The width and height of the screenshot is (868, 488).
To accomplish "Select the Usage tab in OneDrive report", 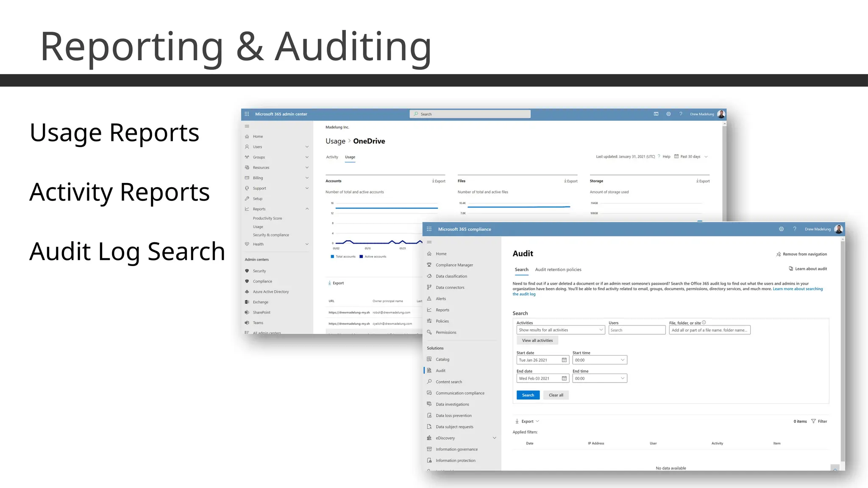I will click(x=350, y=157).
